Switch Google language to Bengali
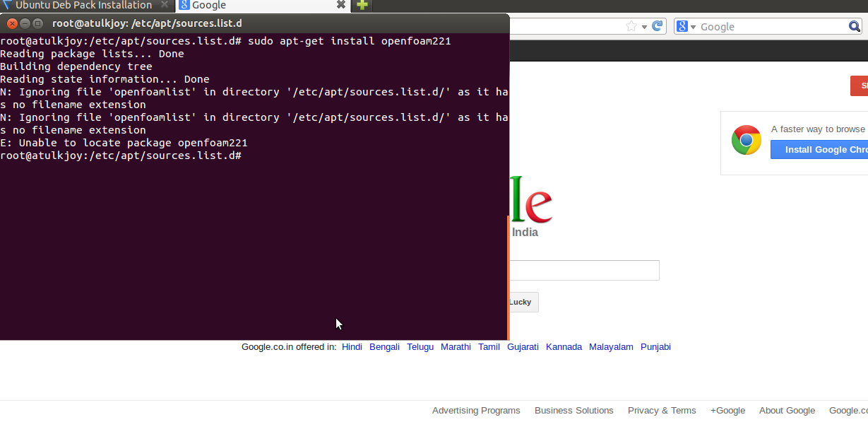Screen dimensions: 868x422 point(384,347)
